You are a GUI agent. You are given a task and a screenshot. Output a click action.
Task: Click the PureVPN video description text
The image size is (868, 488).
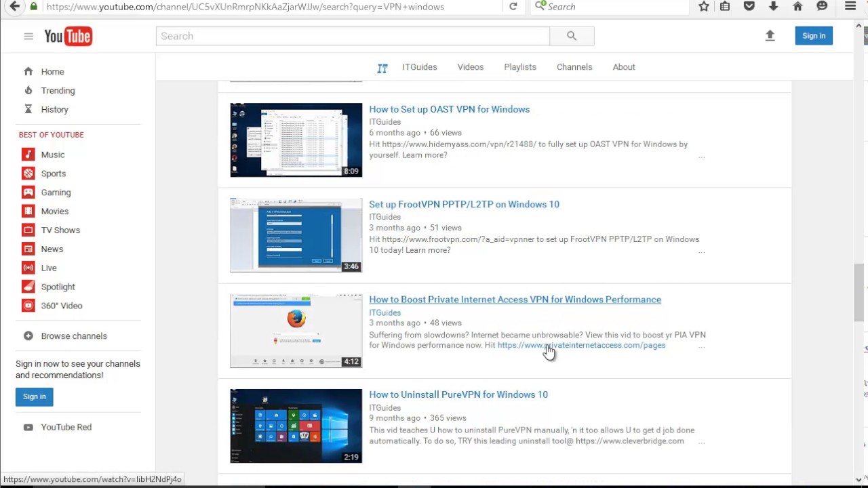[x=532, y=436]
